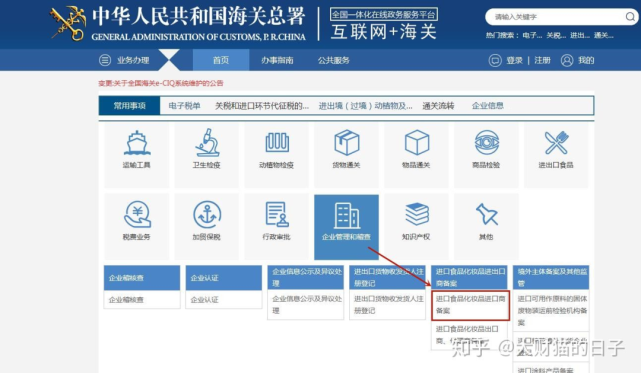Click the 企业信息公示及异议处理 blue header
This screenshot has width=641, height=373.
[305, 278]
